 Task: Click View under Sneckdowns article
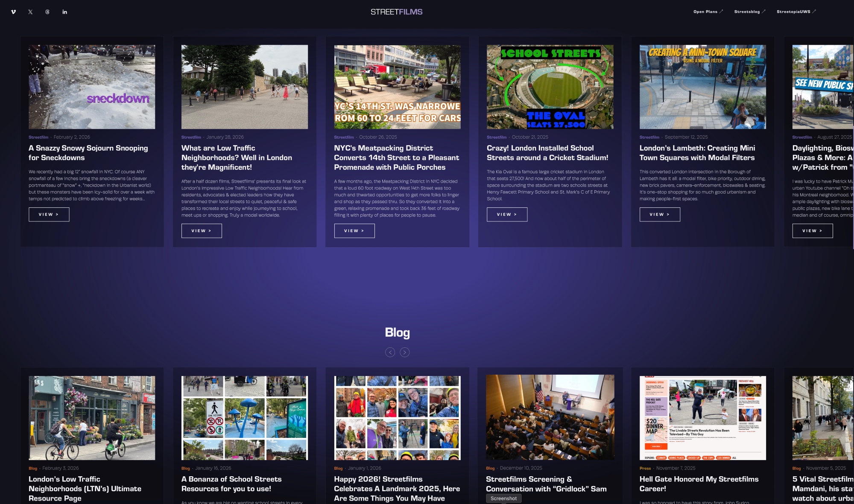tap(49, 214)
